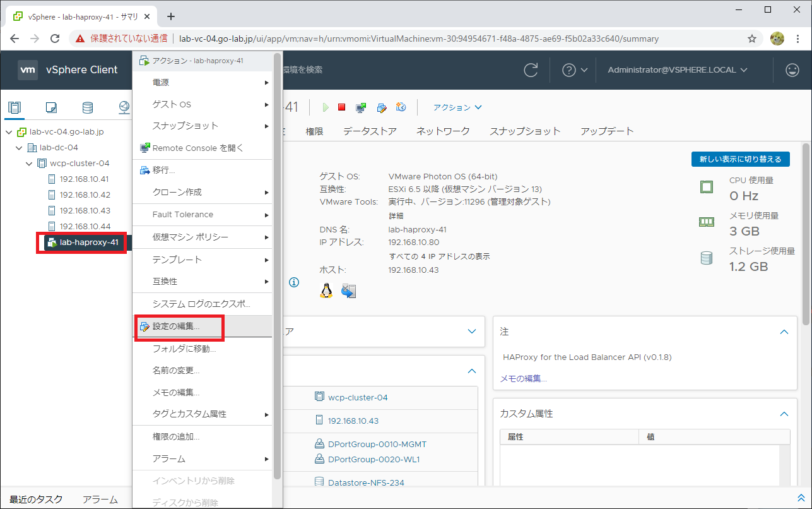Click the power on VM play icon
The height and width of the screenshot is (509, 812).
(326, 107)
